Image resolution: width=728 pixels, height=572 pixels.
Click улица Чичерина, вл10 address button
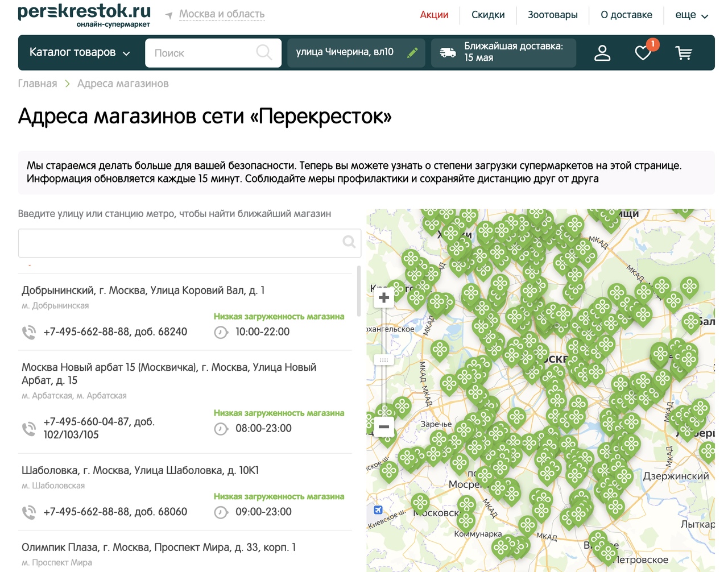(x=356, y=53)
